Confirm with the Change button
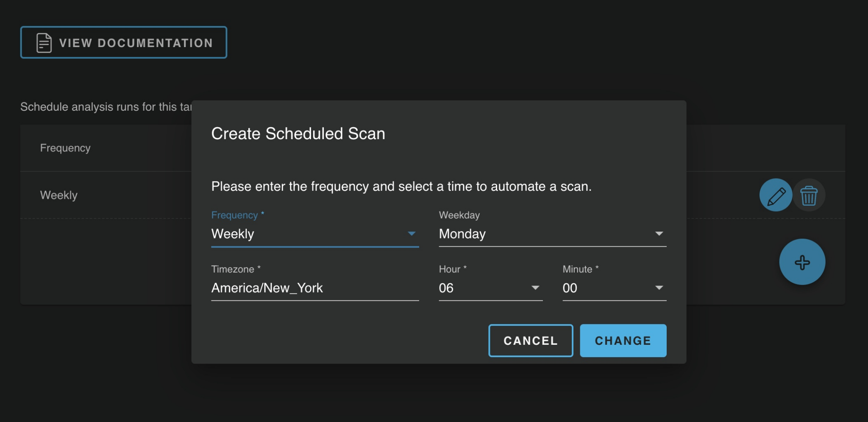The width and height of the screenshot is (868, 422). (623, 341)
